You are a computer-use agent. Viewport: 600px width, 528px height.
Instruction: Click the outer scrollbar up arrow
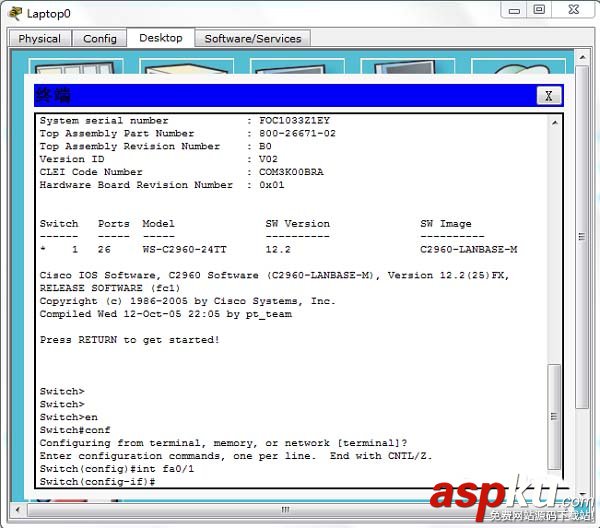pyautogui.click(x=582, y=57)
